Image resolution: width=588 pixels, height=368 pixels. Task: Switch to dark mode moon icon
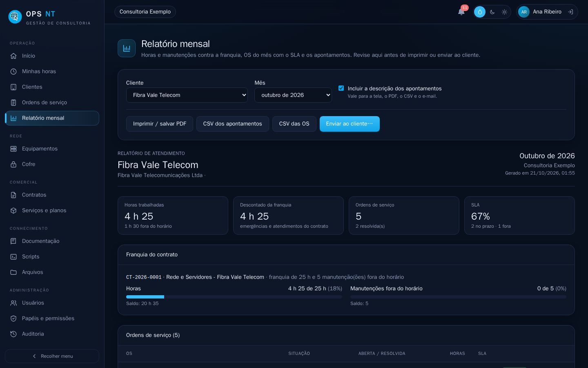click(492, 12)
